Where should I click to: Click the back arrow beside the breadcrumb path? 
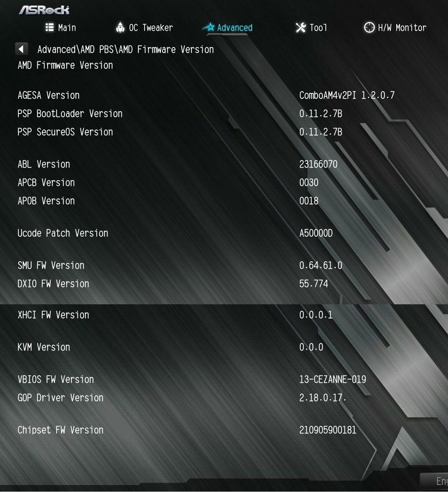tap(21, 49)
